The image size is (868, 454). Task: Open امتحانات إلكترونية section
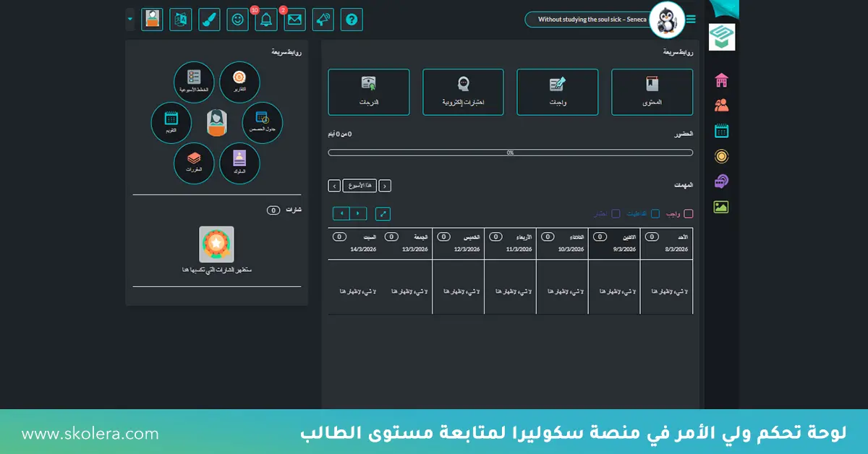[462, 92]
